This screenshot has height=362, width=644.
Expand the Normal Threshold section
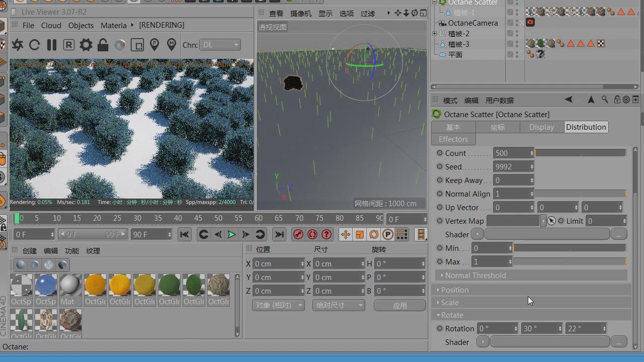click(531, 276)
